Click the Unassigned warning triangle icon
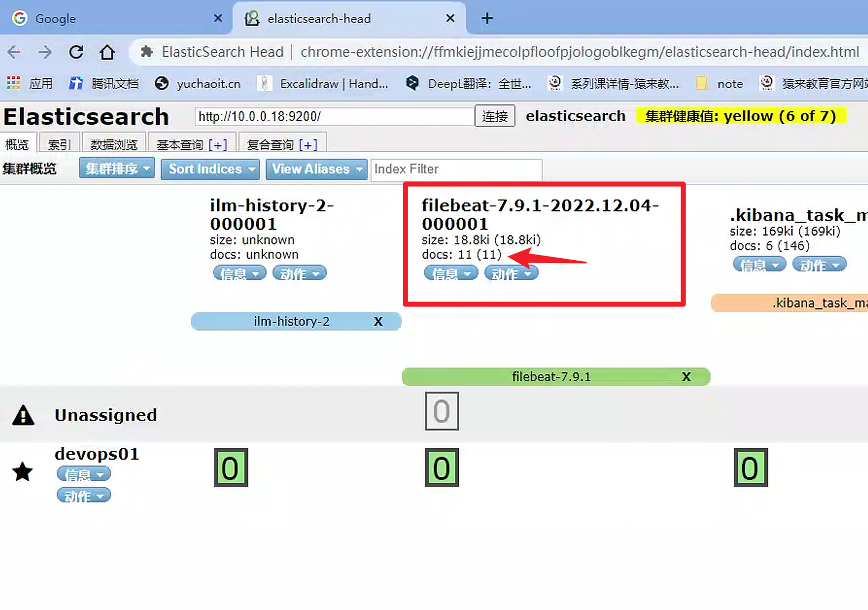The height and width of the screenshot is (610, 868). [23, 416]
